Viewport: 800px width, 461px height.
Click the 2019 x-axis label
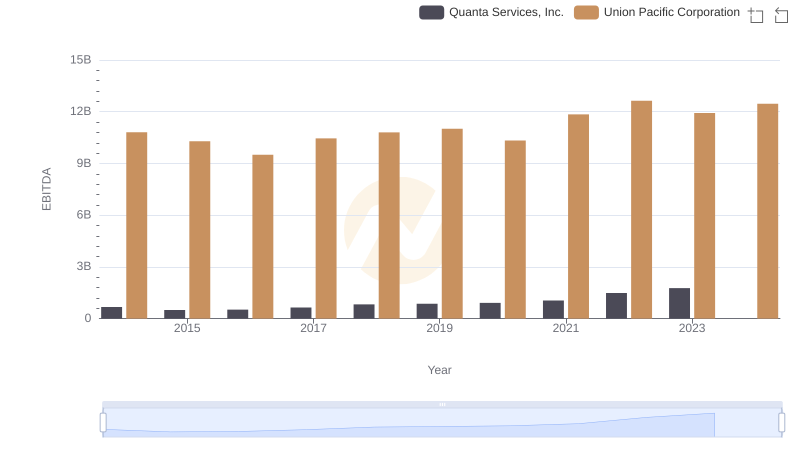tap(439, 328)
